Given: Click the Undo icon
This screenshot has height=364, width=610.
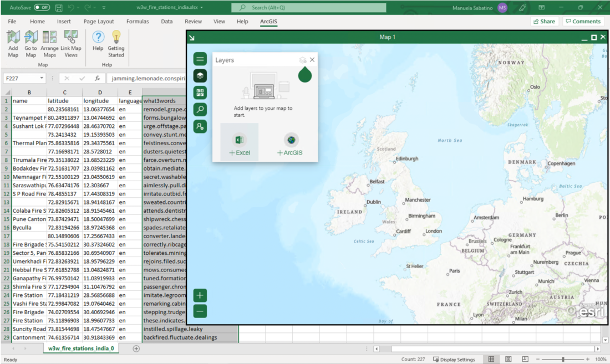Looking at the screenshot, I should 71,7.
